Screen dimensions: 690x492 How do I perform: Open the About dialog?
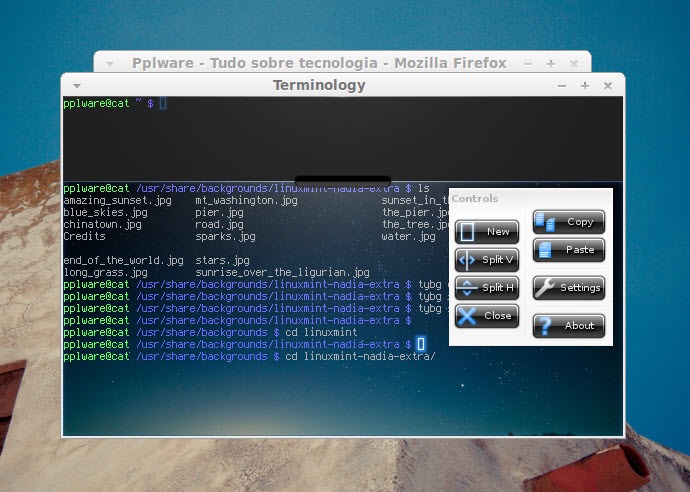click(569, 326)
